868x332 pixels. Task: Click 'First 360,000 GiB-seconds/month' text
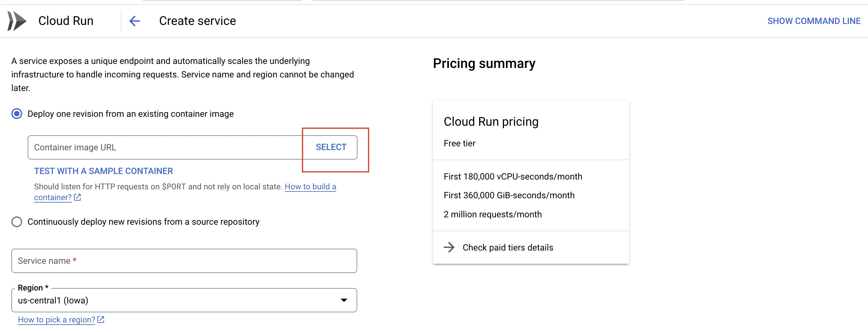pos(509,195)
